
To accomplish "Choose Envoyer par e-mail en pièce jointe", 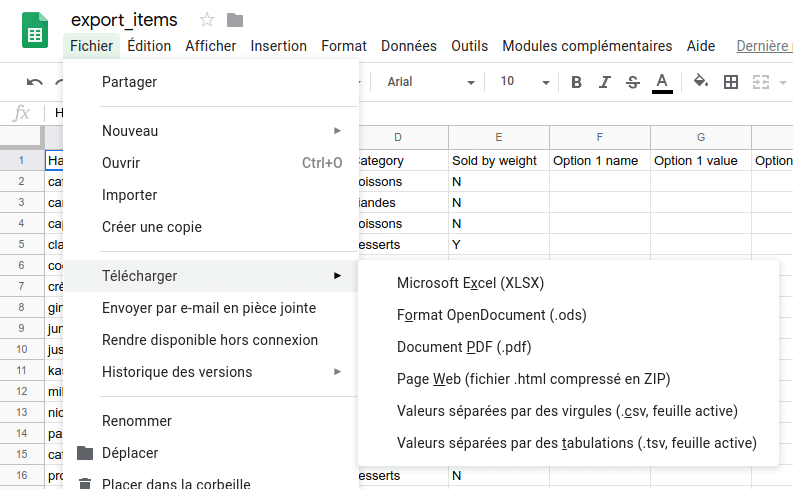I will pyautogui.click(x=211, y=308).
